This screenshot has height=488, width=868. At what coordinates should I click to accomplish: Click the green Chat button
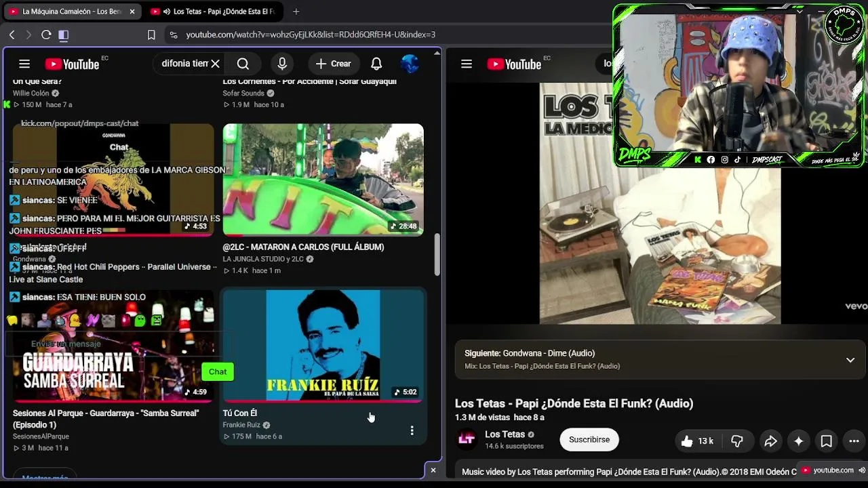pos(218,371)
